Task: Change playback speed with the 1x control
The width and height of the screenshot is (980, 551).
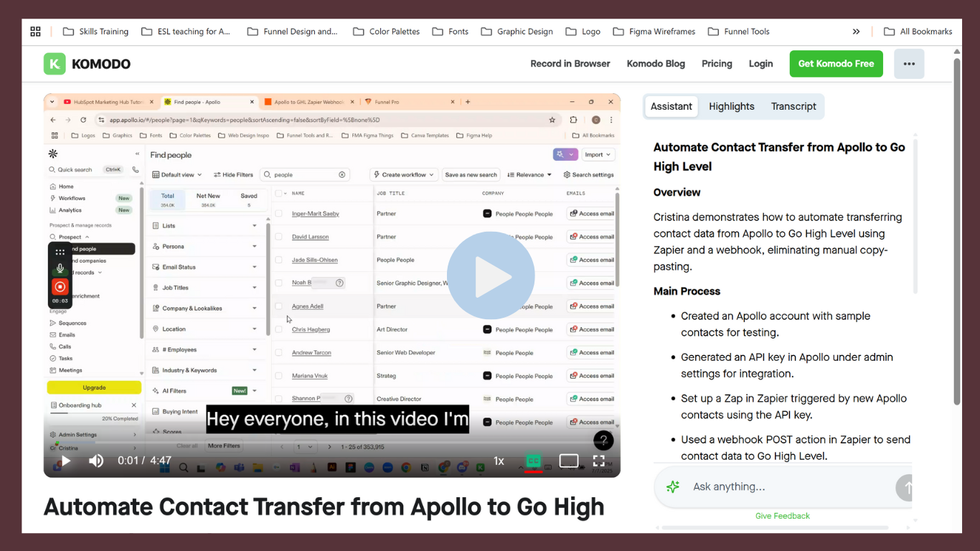Action: 499,461
